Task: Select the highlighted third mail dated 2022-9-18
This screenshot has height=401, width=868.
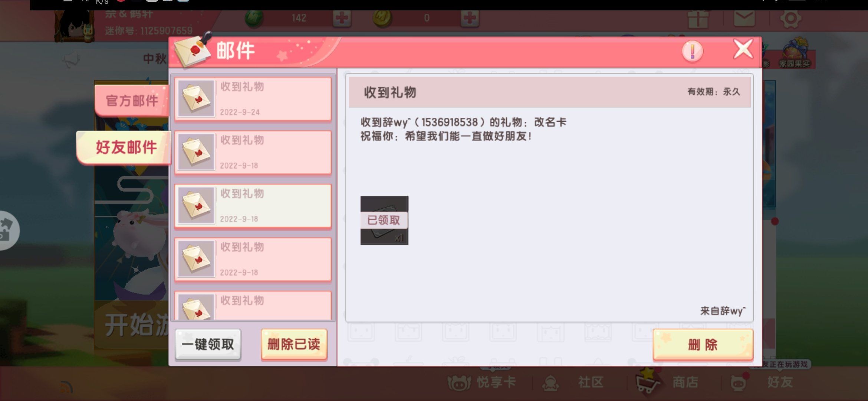Action: click(x=253, y=206)
